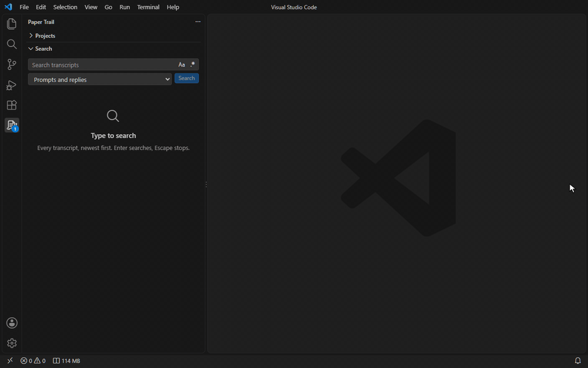Screen dimensions: 588x368
Task: Open the Search view in activity bar
Action: pyautogui.click(x=12, y=44)
